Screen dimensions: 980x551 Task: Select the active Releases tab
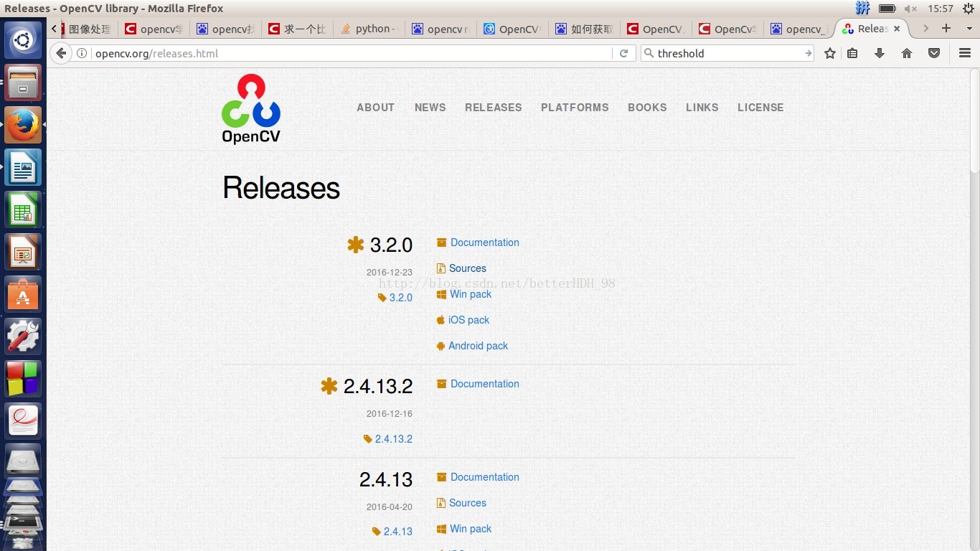[872, 29]
